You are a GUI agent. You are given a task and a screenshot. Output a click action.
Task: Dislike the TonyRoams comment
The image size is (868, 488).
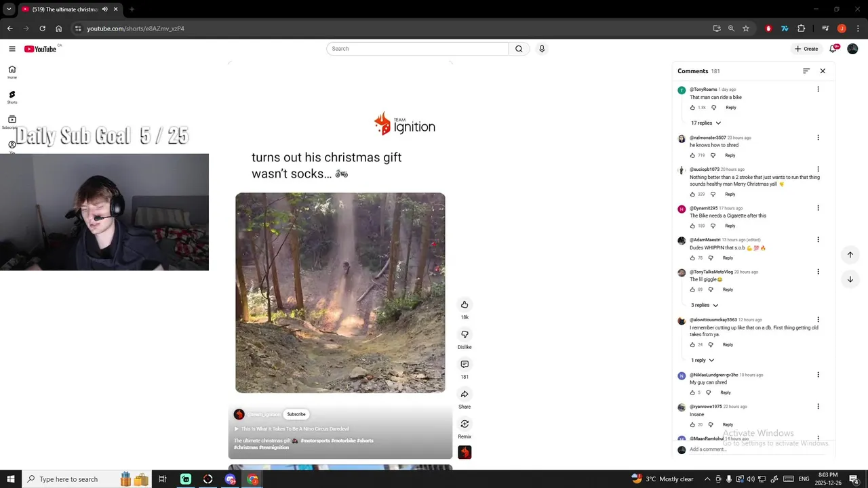(713, 107)
